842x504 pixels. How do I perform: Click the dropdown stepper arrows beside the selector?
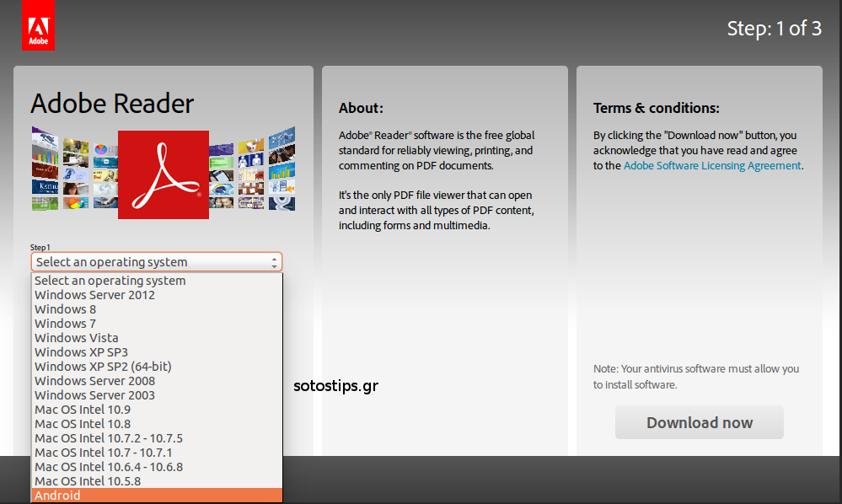276,262
